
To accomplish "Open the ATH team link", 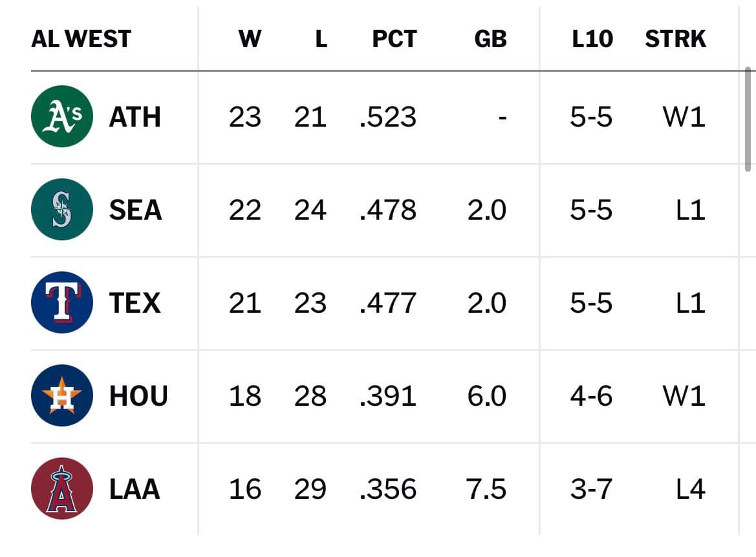I will coord(135,117).
